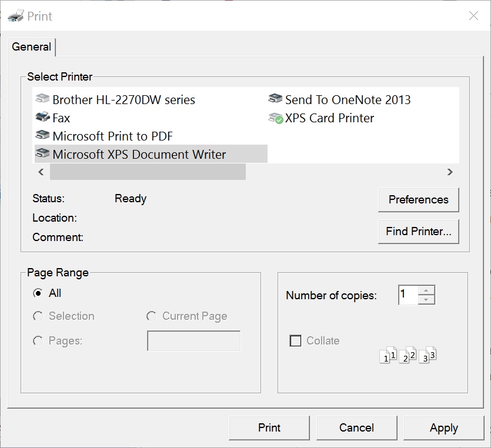The height and width of the screenshot is (448, 491).
Task: Open the General tab
Action: [31, 47]
